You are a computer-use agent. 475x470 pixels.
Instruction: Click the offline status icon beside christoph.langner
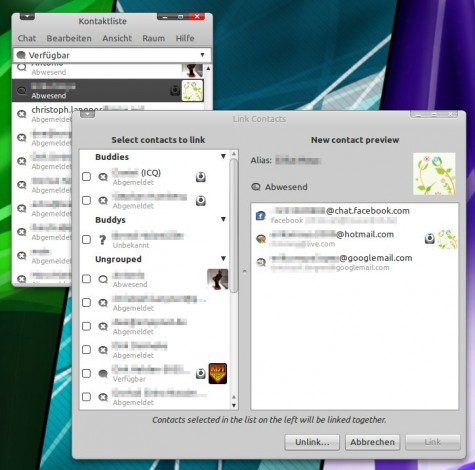coord(22,114)
